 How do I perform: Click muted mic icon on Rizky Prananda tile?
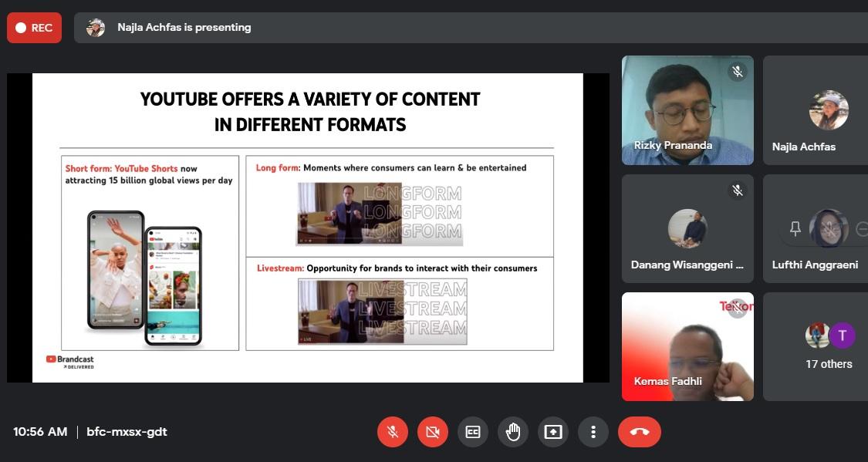738,72
